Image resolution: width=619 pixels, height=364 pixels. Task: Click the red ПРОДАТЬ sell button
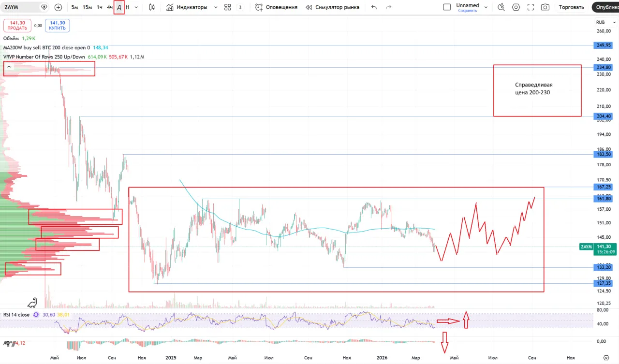pos(17,26)
